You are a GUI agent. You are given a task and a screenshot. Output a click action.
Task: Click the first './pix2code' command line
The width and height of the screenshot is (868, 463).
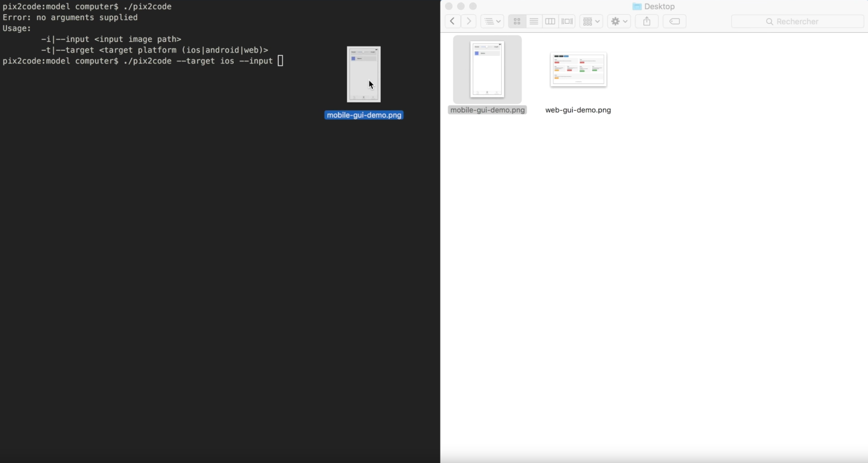tap(87, 6)
